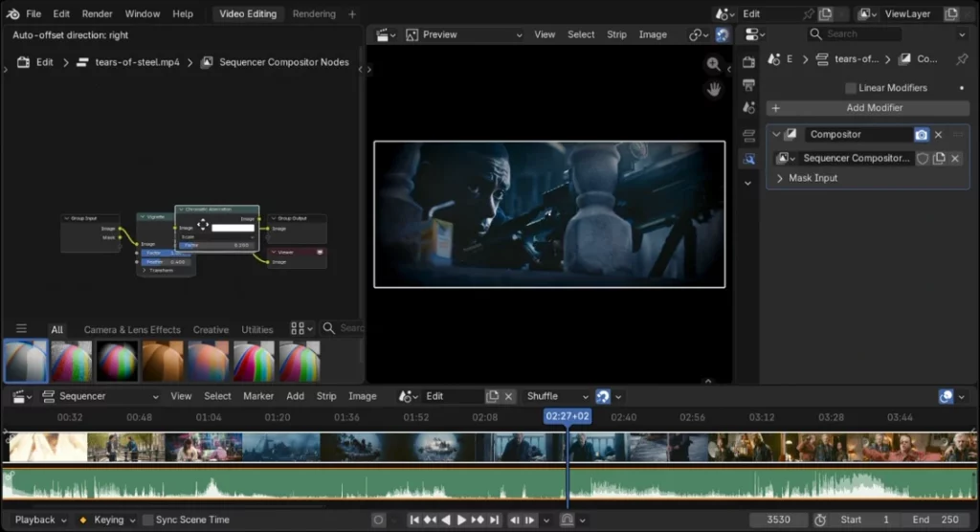
Task: Click the zoom magnifier icon in preview
Action: [x=713, y=64]
